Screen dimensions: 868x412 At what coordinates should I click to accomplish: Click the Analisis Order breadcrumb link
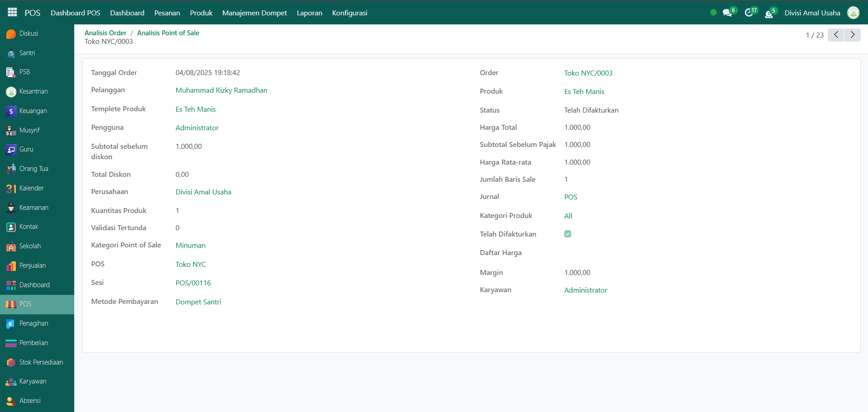pyautogui.click(x=105, y=33)
